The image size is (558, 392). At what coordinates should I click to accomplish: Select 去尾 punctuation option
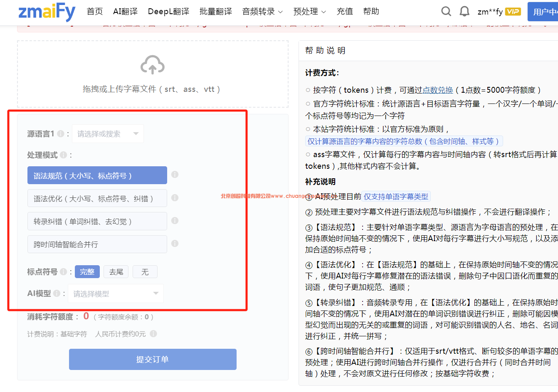click(x=116, y=271)
